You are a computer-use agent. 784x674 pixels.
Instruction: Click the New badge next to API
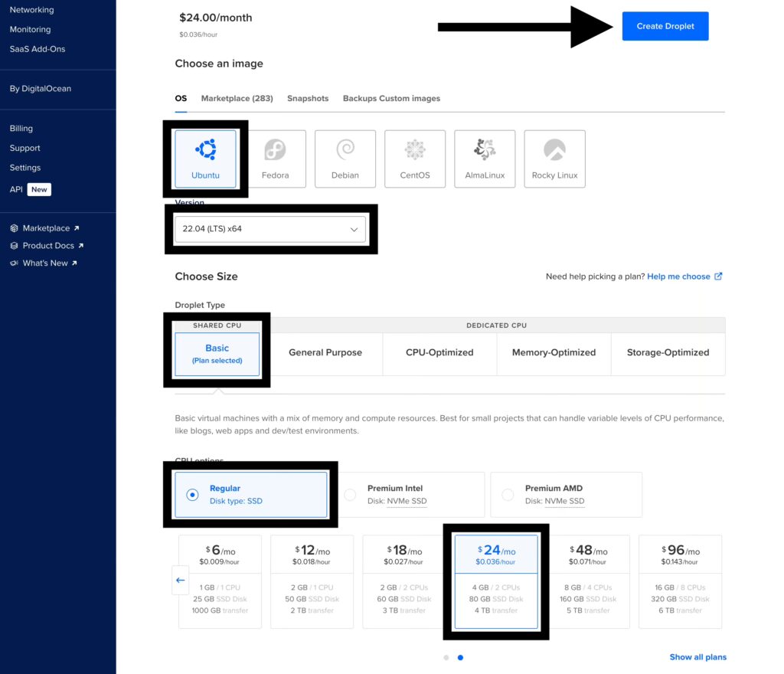39,189
